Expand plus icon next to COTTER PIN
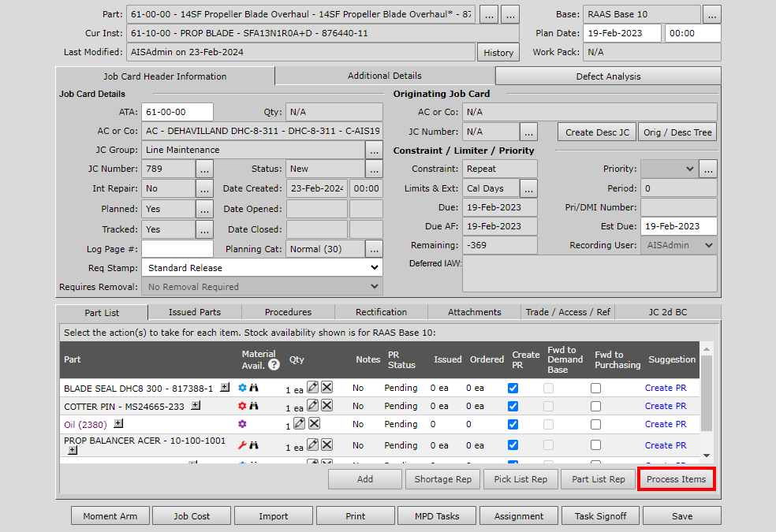 tap(196, 406)
